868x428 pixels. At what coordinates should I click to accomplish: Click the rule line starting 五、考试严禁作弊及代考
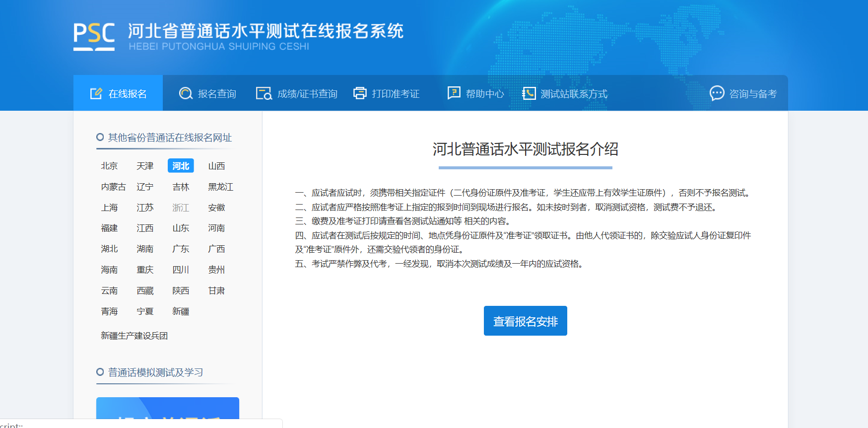(x=441, y=264)
